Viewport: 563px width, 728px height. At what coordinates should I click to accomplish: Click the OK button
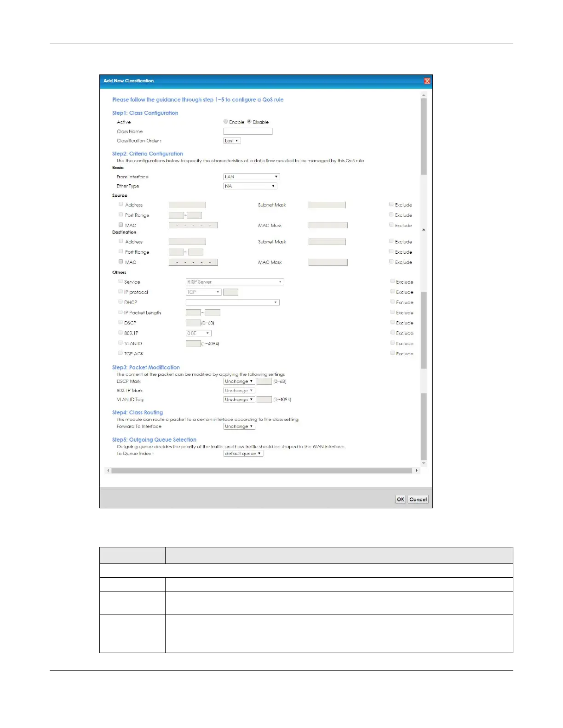coord(401,499)
